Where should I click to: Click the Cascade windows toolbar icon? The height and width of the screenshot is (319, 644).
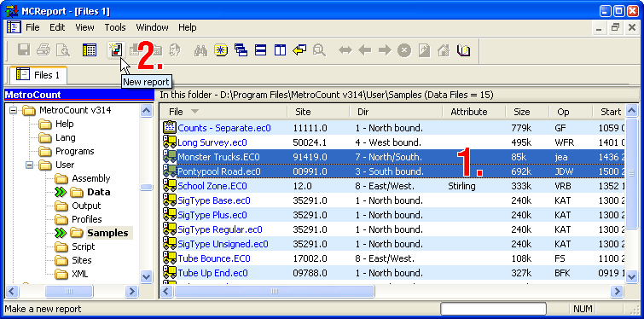(241, 50)
